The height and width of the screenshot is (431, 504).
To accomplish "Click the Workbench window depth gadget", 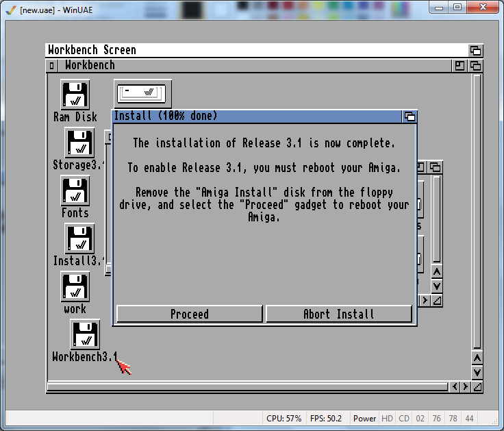I will (475, 66).
